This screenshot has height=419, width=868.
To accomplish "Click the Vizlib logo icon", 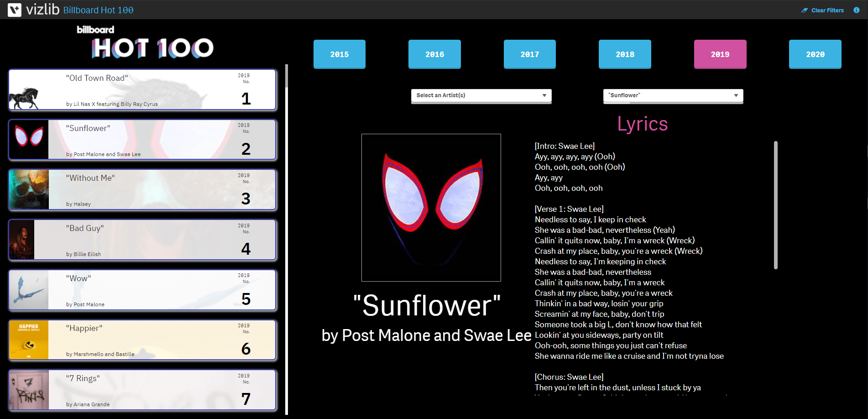I will (15, 10).
